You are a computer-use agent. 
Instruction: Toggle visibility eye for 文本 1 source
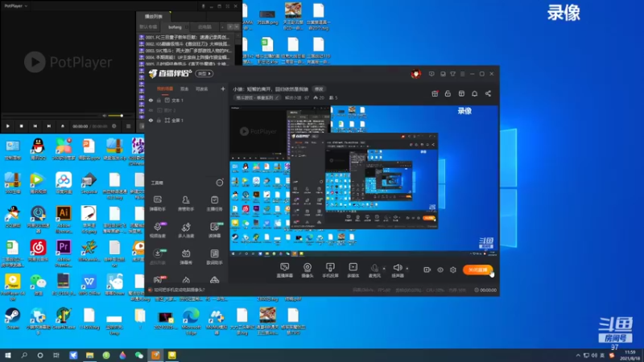pyautogui.click(x=151, y=100)
